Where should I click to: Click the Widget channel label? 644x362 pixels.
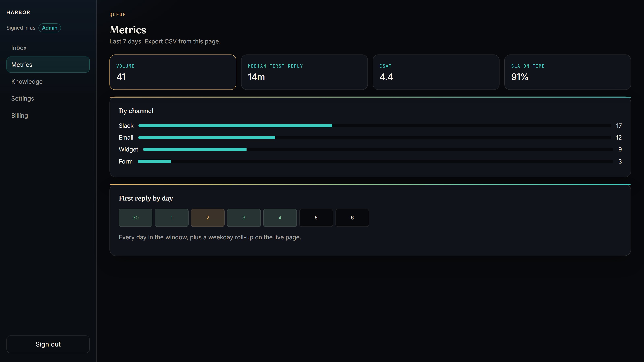(x=128, y=149)
